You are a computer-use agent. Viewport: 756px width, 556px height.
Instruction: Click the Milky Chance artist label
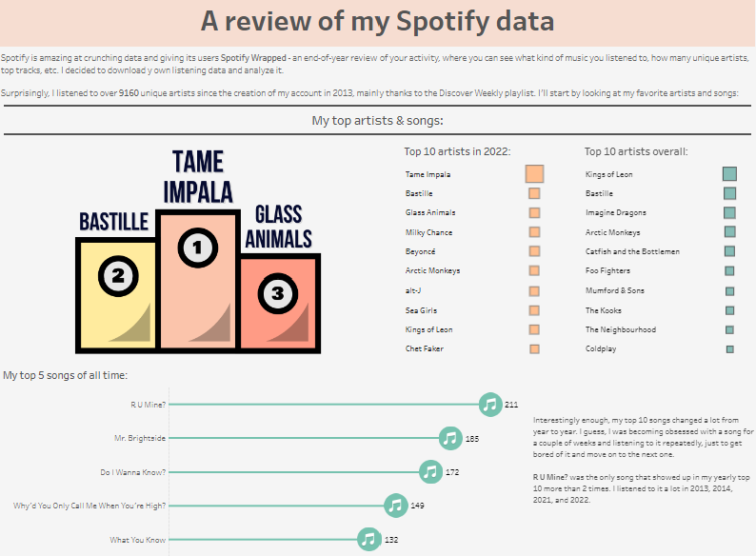tap(428, 232)
